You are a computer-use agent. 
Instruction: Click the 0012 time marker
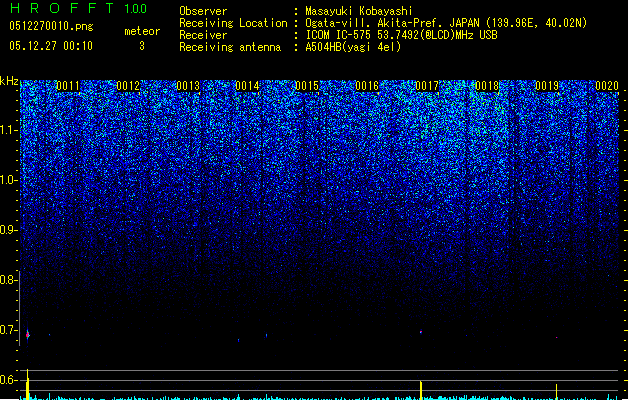pos(128,86)
